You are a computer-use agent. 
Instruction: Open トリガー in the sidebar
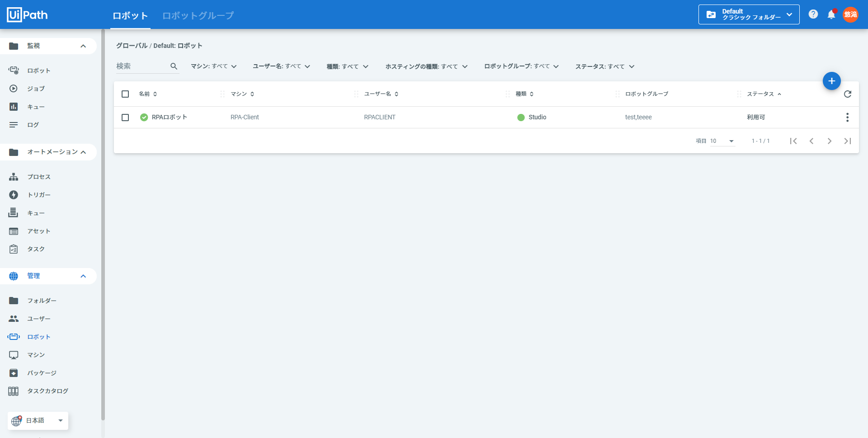point(39,195)
